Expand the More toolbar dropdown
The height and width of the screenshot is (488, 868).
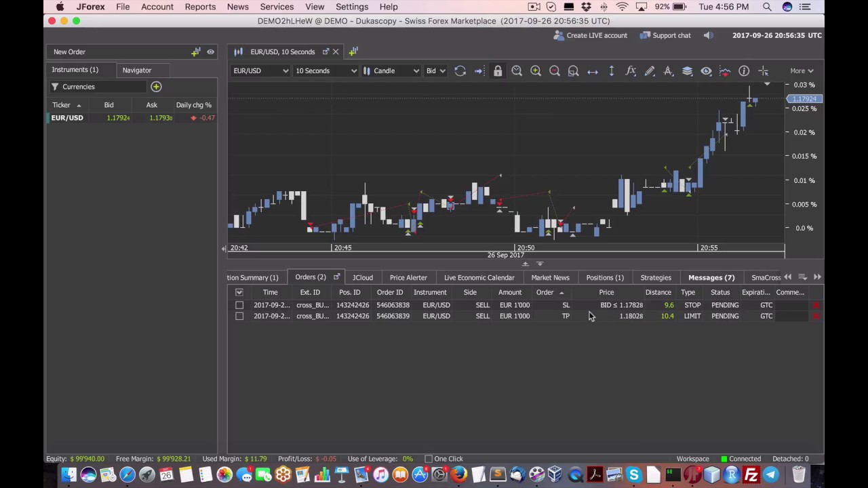coord(801,70)
